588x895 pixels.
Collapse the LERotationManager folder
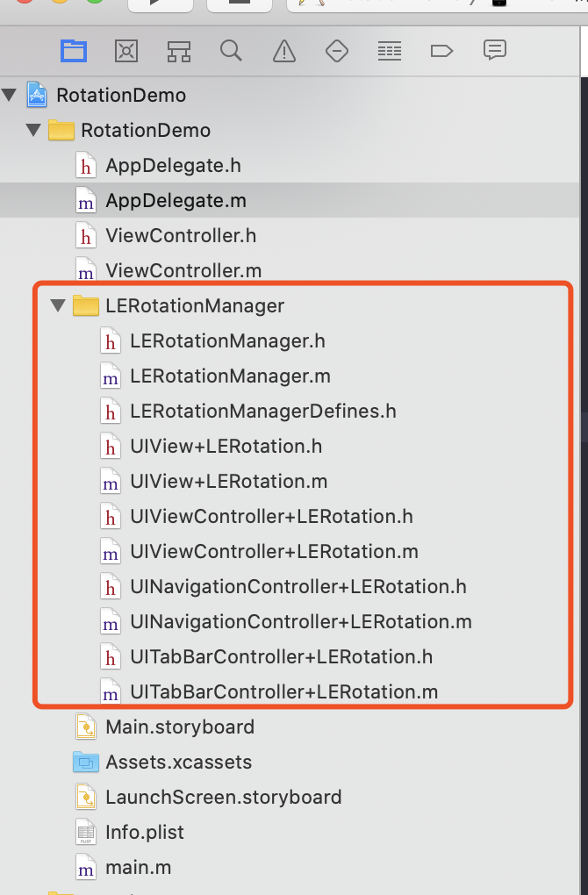pos(59,305)
